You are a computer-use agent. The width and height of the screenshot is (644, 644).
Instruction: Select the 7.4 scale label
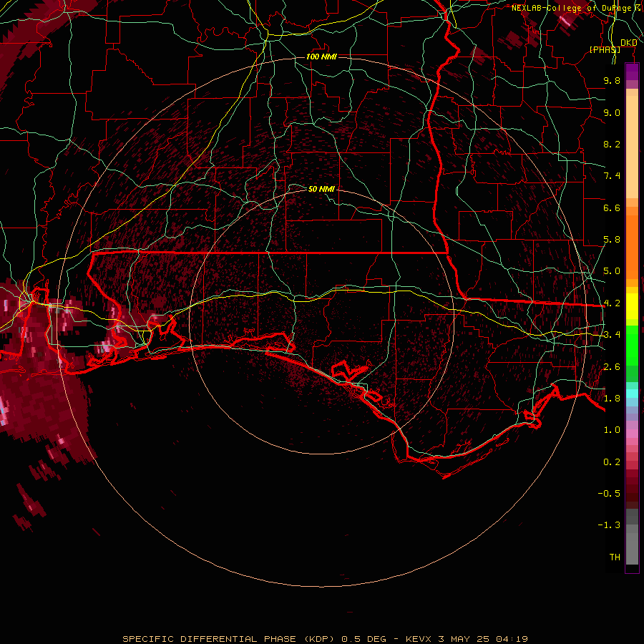coord(612,176)
